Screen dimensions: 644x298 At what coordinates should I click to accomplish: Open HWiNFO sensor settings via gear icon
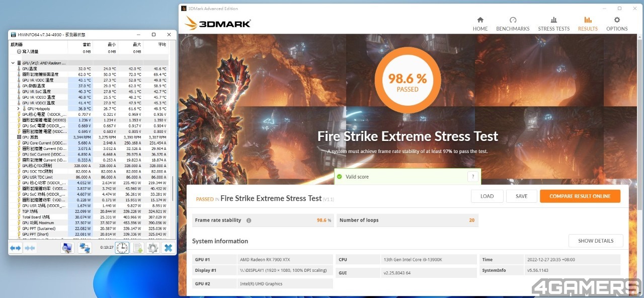[153, 248]
